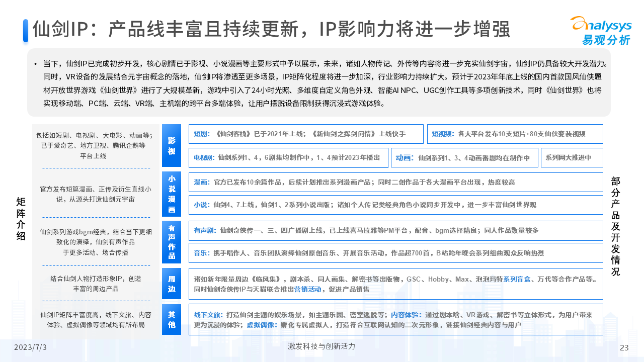Click the blue 周边 category block
The height and width of the screenshot is (362, 644).
172,284
